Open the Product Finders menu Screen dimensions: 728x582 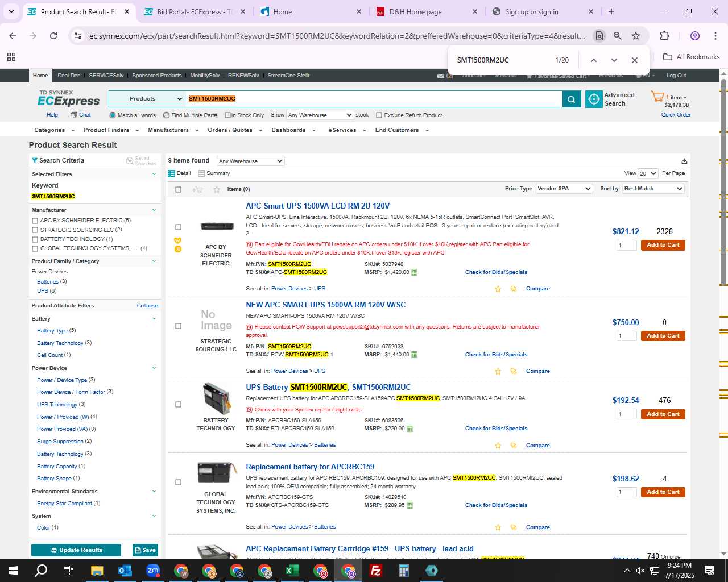111,130
